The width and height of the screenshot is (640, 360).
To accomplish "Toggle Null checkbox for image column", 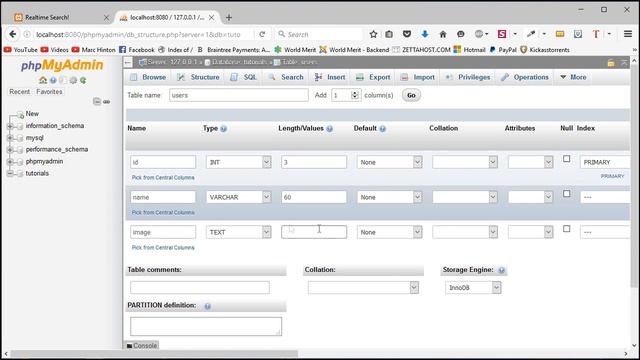I will point(567,229).
